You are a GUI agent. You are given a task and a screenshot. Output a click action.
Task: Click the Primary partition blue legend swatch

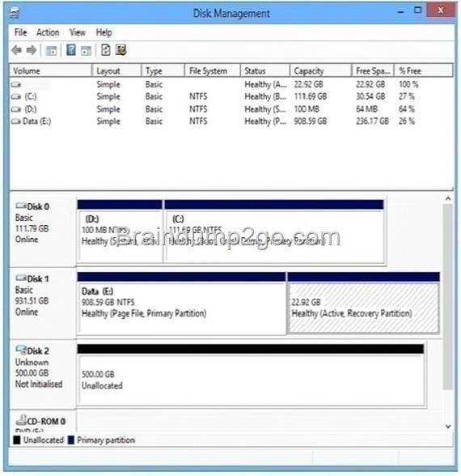point(71,440)
